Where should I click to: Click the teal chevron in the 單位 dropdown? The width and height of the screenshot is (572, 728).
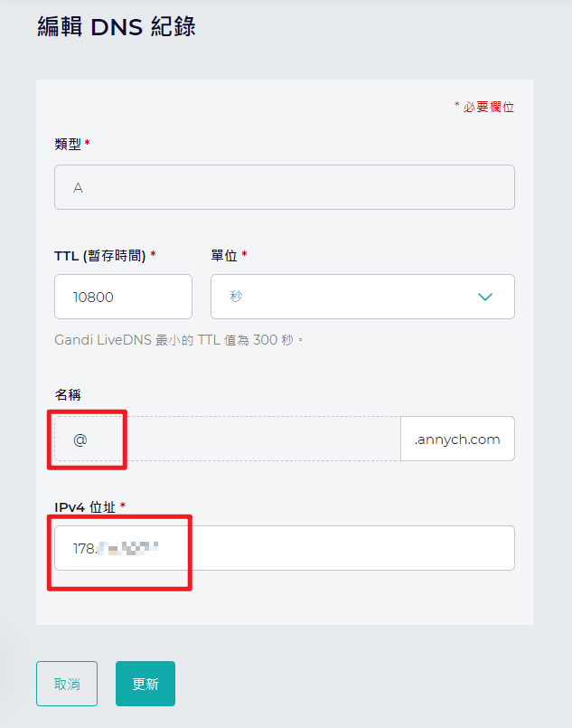pos(484,297)
